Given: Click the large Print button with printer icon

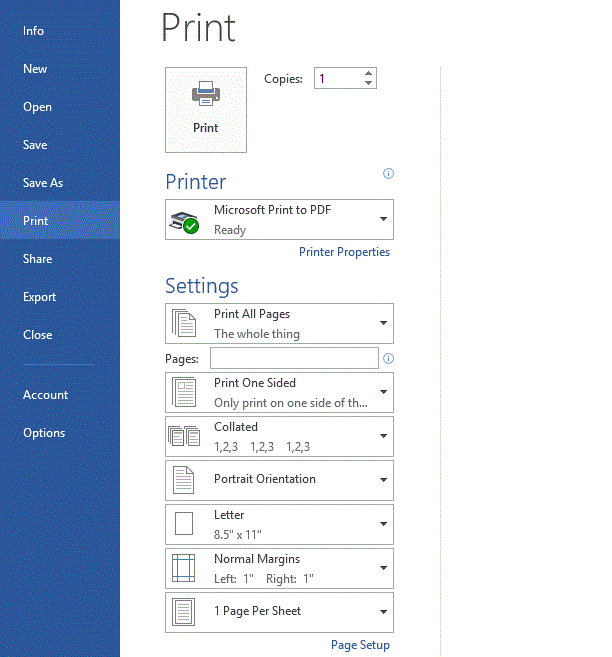Looking at the screenshot, I should (x=206, y=110).
